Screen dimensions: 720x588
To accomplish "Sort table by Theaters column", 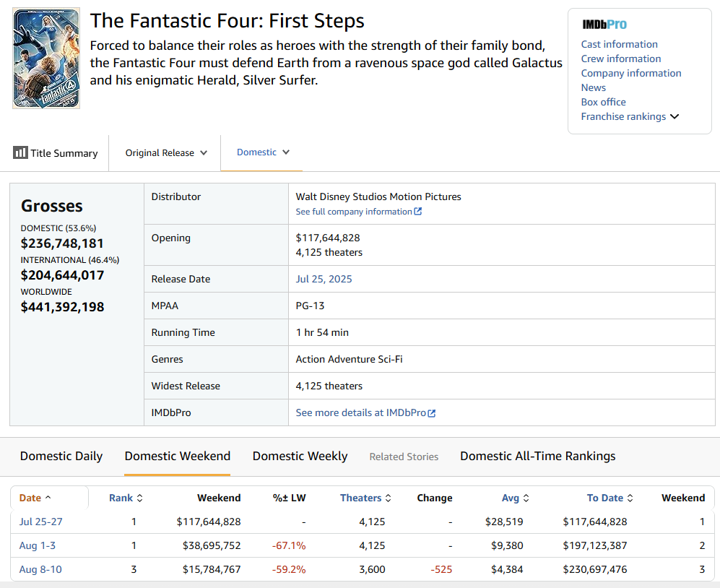I will pos(365,498).
